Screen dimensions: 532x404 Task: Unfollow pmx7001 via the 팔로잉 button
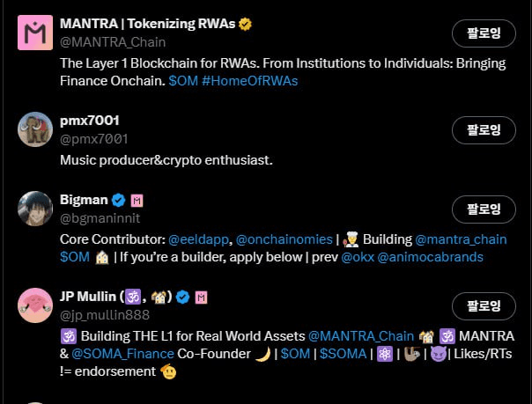(484, 130)
